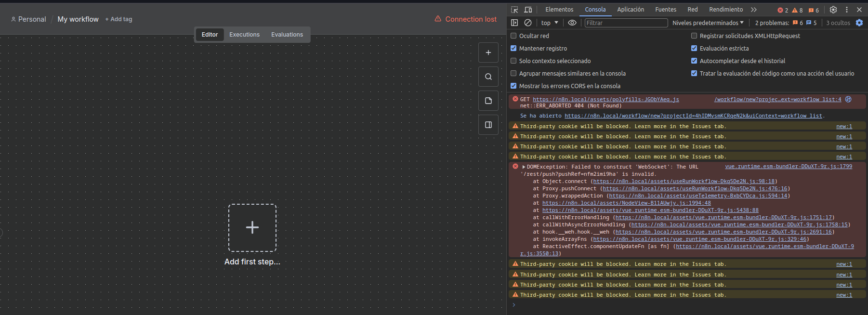Expand the DOMException error details arrow
This screenshot has height=315, width=868.
pos(524,167)
